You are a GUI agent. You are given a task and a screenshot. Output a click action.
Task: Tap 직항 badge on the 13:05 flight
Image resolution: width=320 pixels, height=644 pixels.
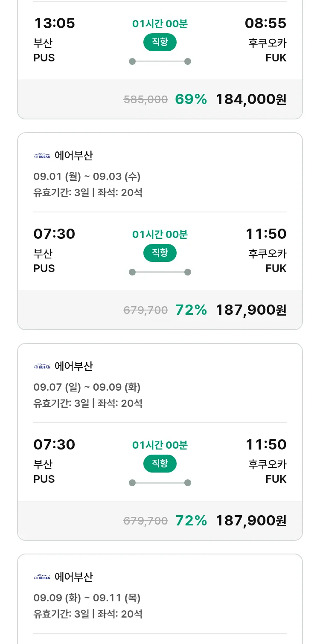click(x=160, y=42)
